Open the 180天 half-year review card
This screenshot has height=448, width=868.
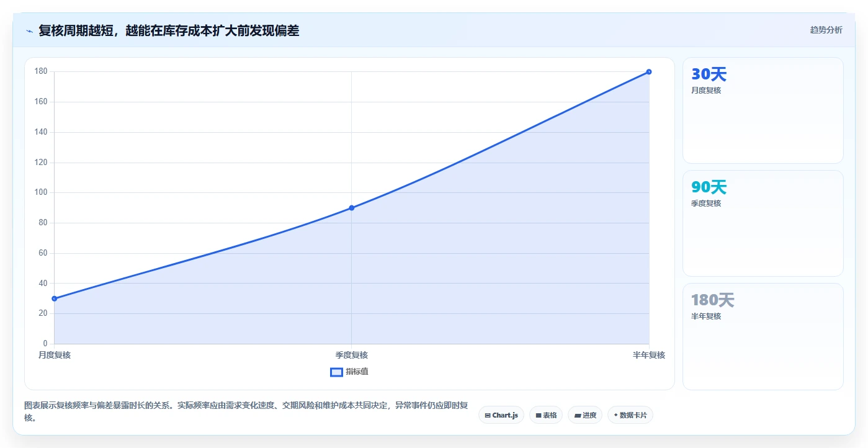point(763,336)
